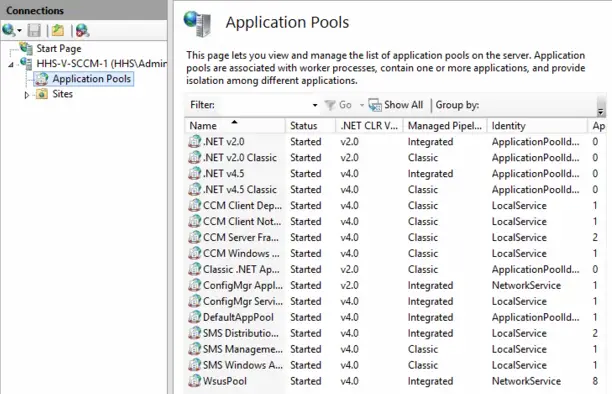Select the SMS Distribution pool row

[x=395, y=333]
